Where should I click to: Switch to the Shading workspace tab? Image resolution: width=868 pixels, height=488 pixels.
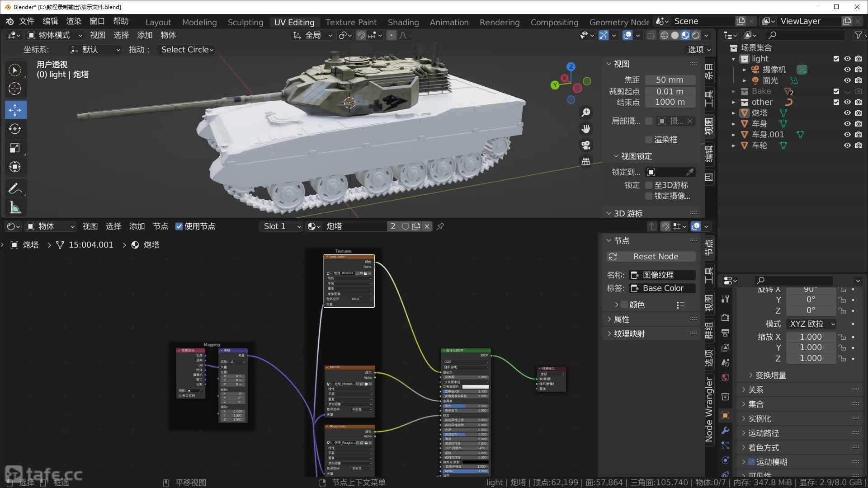click(402, 22)
